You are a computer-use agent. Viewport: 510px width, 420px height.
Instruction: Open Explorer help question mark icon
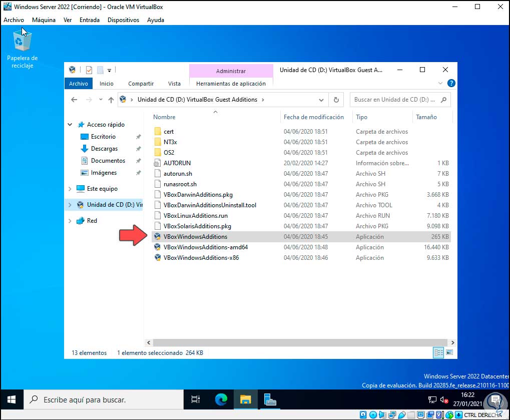click(451, 83)
